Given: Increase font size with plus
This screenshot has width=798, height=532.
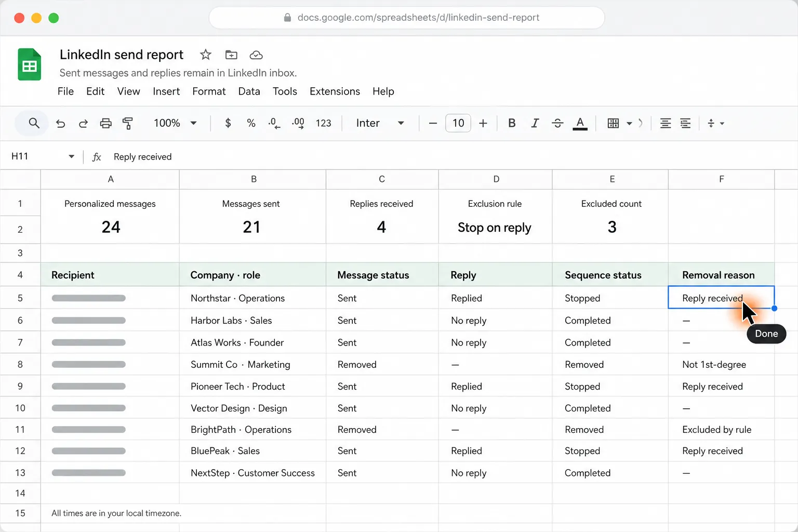Looking at the screenshot, I should tap(483, 123).
